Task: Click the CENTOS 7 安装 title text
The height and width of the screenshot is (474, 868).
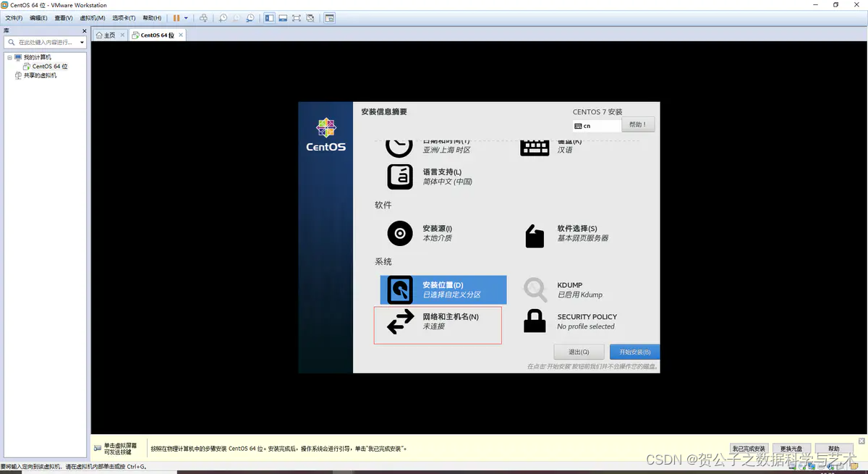Action: 597,111
